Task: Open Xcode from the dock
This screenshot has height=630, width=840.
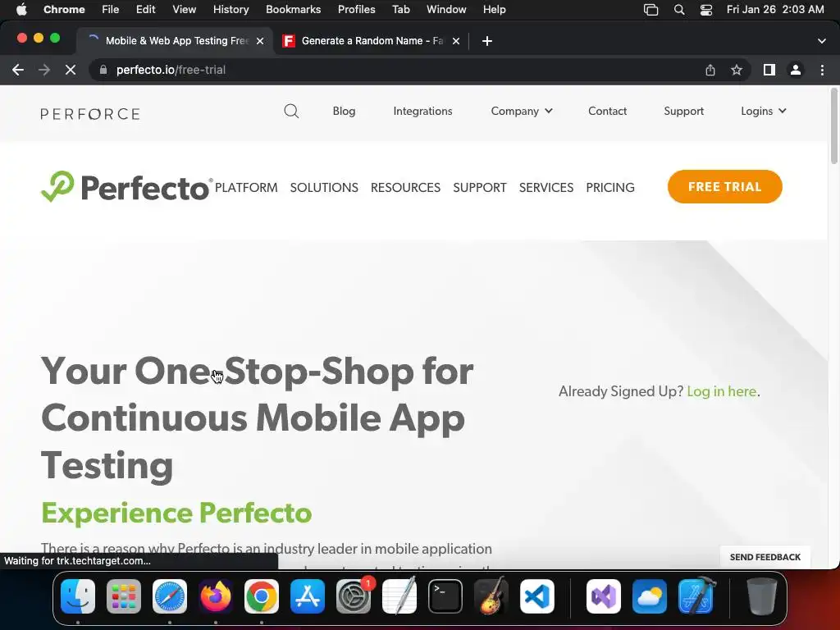Action: [696, 596]
